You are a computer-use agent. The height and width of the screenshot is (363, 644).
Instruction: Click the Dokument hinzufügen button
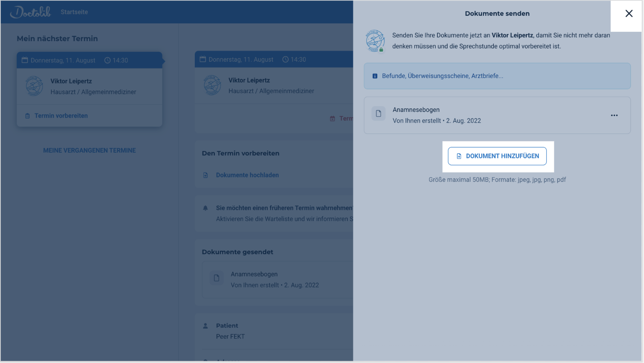pyautogui.click(x=497, y=156)
